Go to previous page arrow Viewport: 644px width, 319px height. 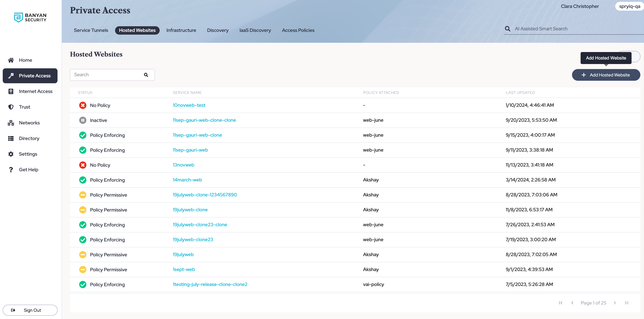coord(572,303)
